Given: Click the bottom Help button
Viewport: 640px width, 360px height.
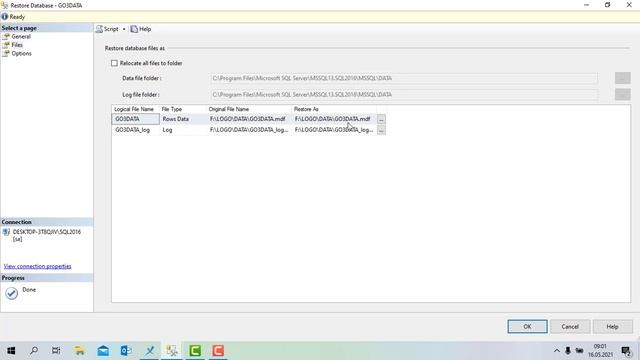Looking at the screenshot, I should point(612,327).
